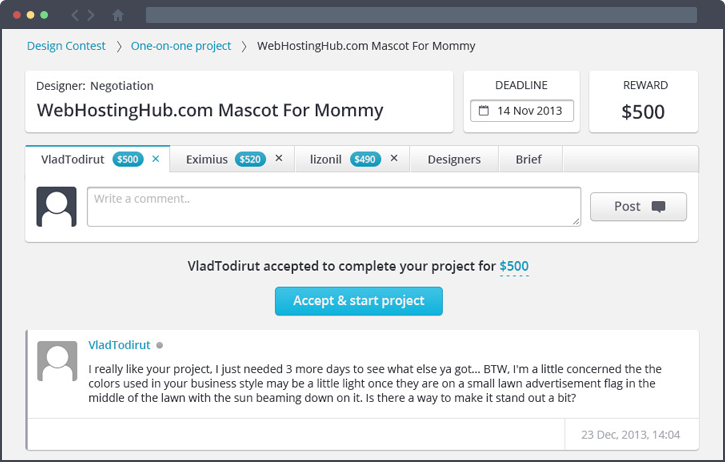The height and width of the screenshot is (462, 726).
Task: Close the lizonil tab
Action: click(394, 158)
